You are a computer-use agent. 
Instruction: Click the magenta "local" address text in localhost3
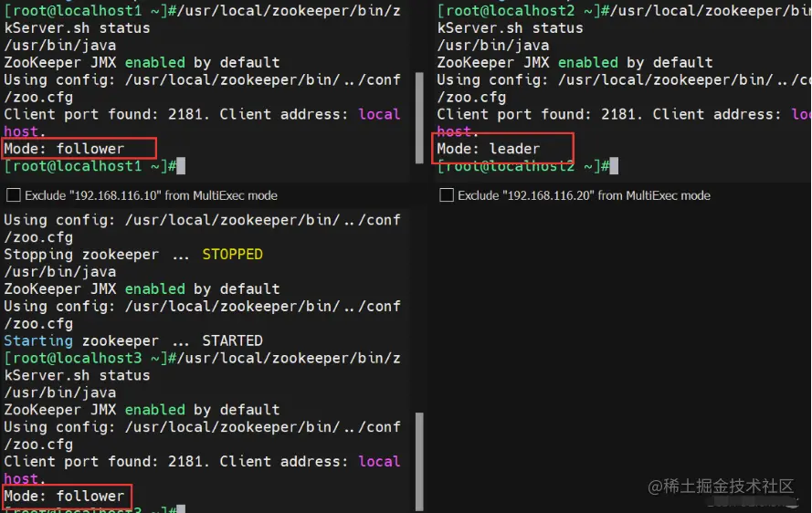(x=380, y=462)
